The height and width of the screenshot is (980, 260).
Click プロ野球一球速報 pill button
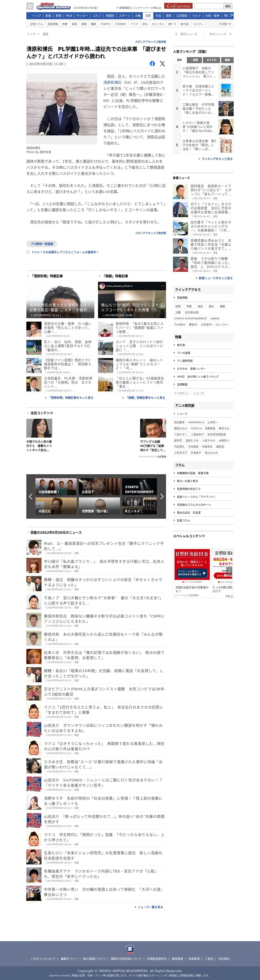42,243
